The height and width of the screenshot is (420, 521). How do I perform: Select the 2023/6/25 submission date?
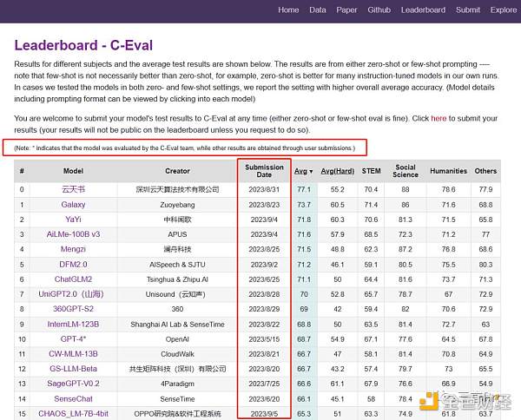coord(264,279)
